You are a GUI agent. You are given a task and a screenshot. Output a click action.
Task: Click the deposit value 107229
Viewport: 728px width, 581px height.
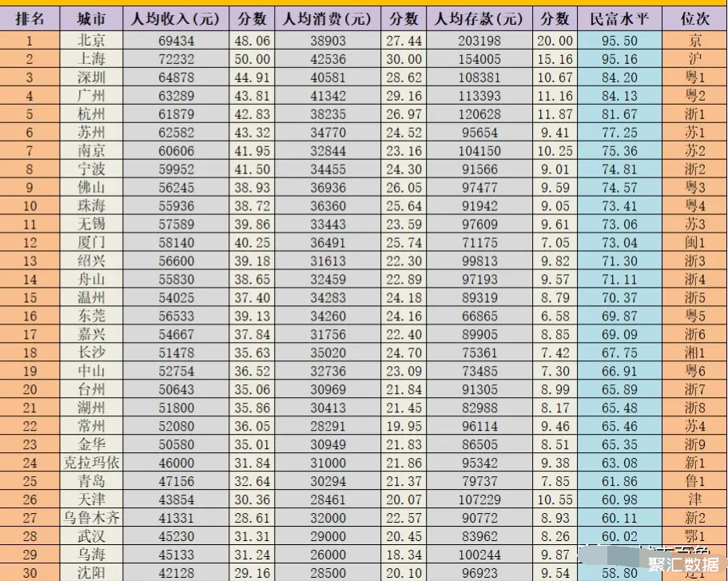coord(479,499)
